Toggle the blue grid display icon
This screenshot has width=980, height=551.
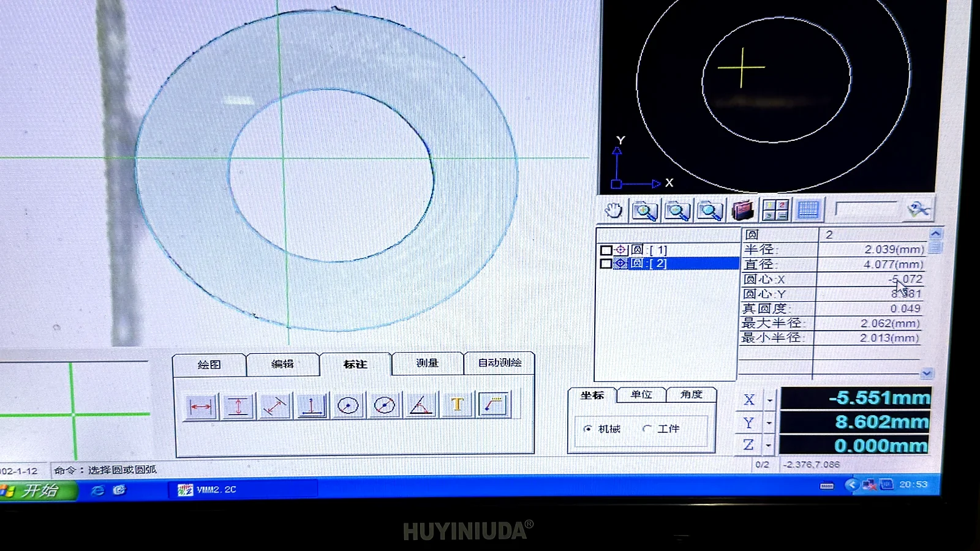(808, 210)
